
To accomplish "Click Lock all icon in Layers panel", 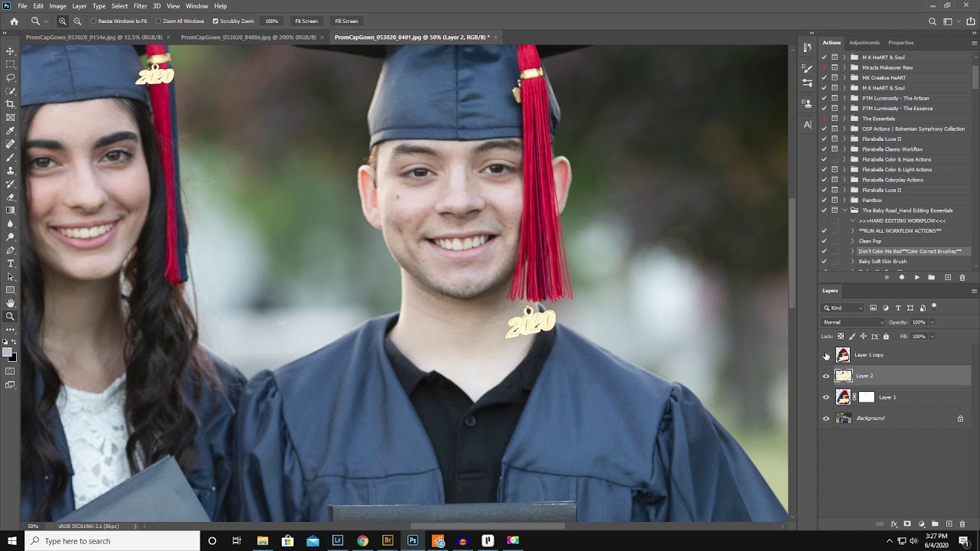I will click(887, 336).
